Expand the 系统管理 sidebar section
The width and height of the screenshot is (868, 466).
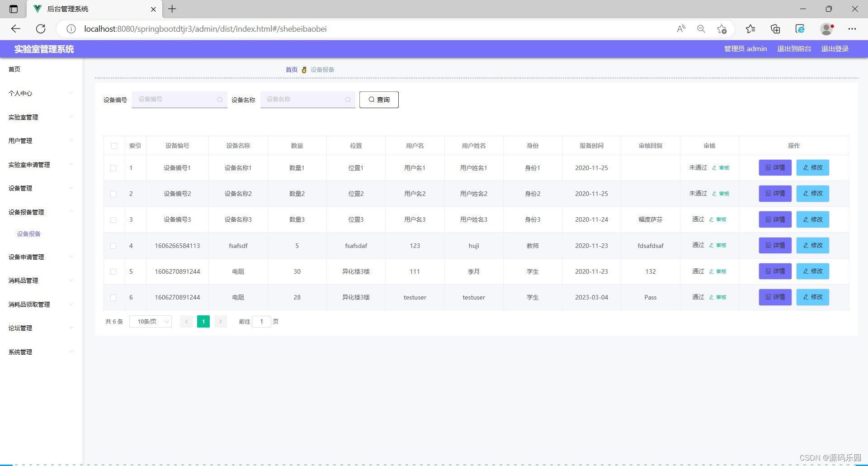pos(20,352)
